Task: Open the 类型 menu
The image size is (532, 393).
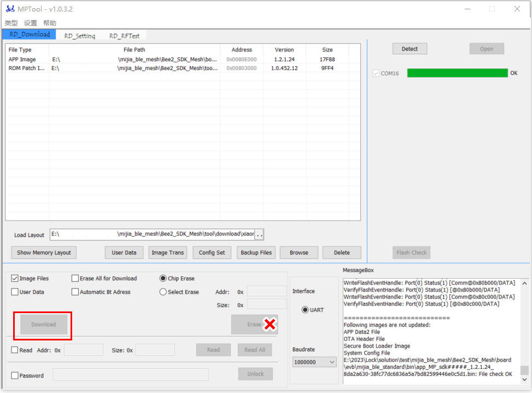Action: (11, 23)
